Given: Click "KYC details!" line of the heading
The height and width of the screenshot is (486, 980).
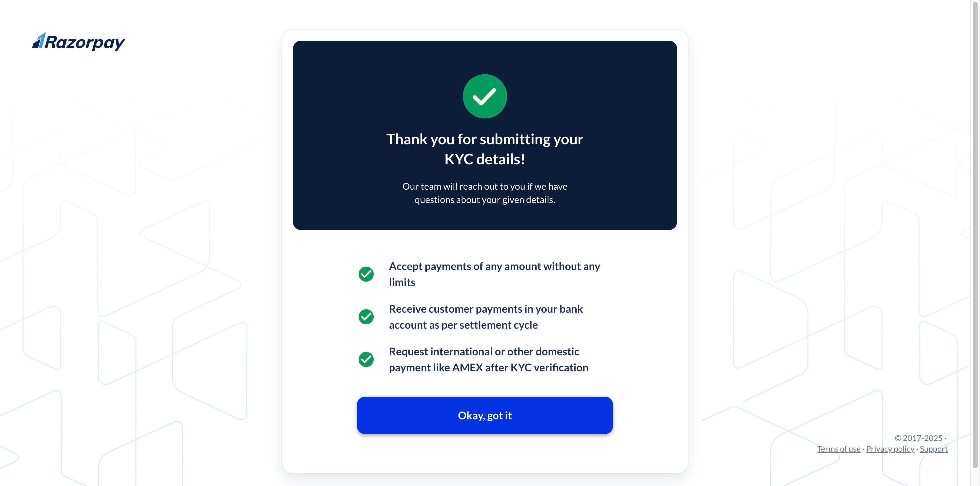Looking at the screenshot, I should 484,159.
